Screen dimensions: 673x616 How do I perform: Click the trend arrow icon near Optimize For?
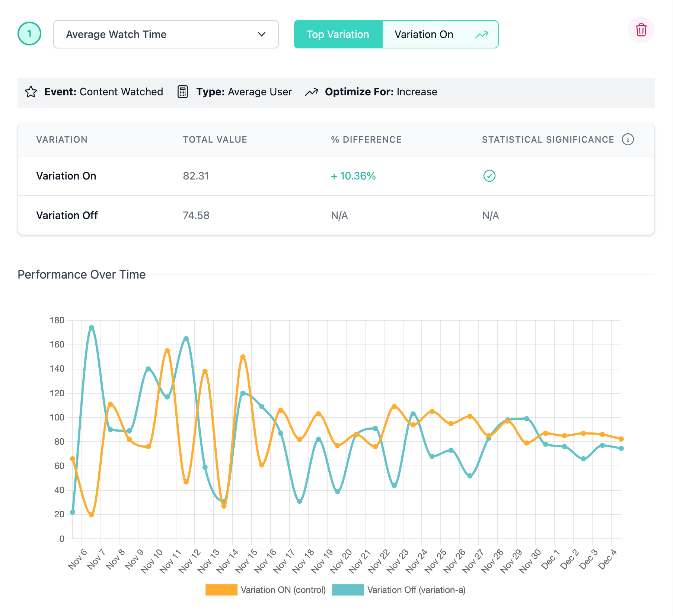(312, 92)
